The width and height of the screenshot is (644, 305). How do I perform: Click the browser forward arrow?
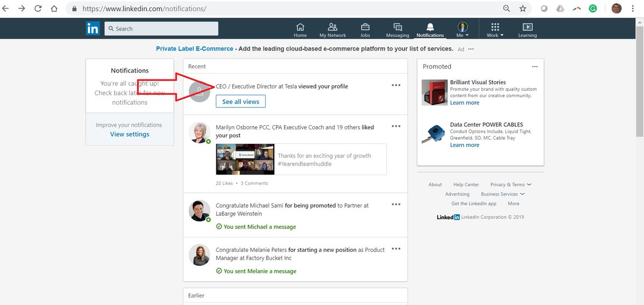[x=22, y=9]
